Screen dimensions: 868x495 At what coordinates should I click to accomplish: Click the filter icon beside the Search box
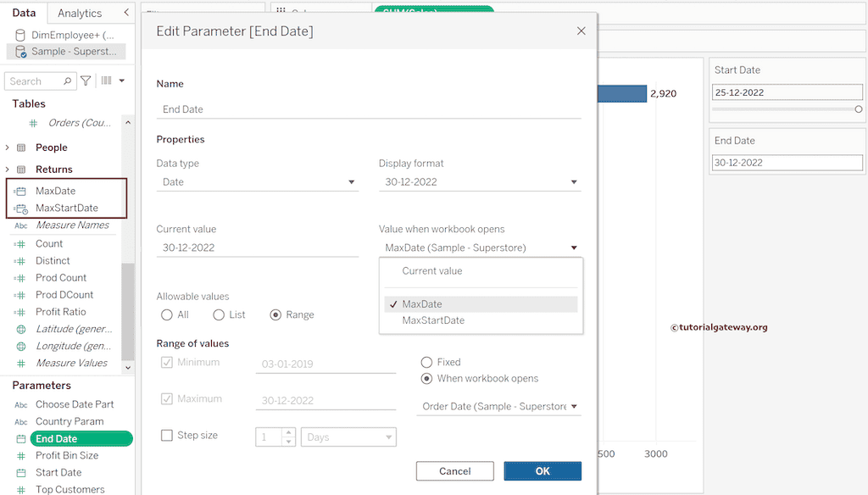[86, 81]
